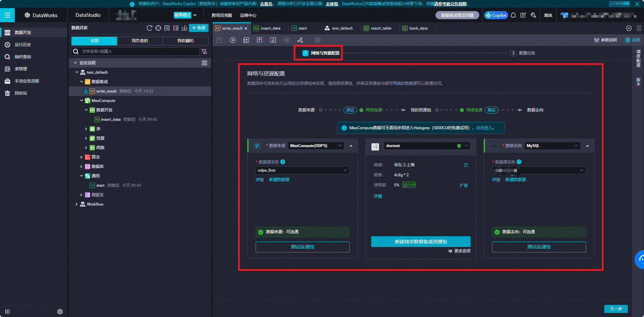
Task: Open the hamburger main menu
Action: click(x=7, y=15)
